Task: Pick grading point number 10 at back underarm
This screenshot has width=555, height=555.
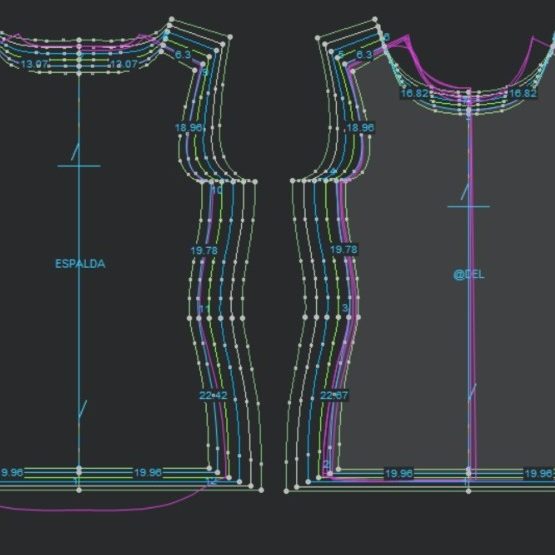Action: pyautogui.click(x=217, y=190)
